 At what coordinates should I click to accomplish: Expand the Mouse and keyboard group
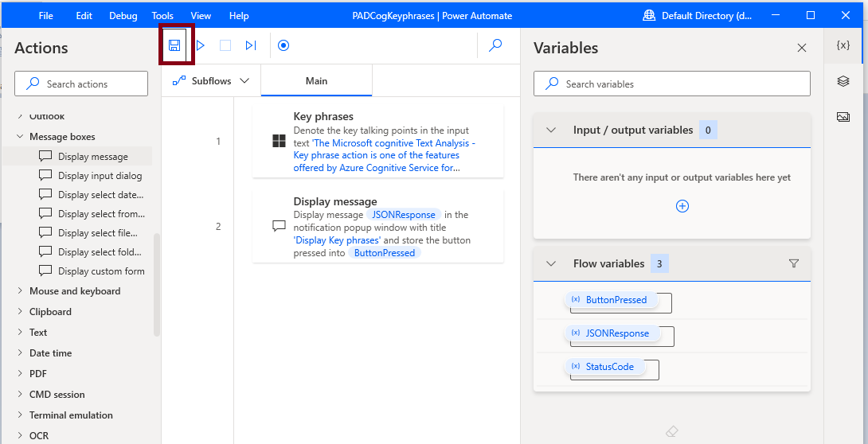pos(20,291)
